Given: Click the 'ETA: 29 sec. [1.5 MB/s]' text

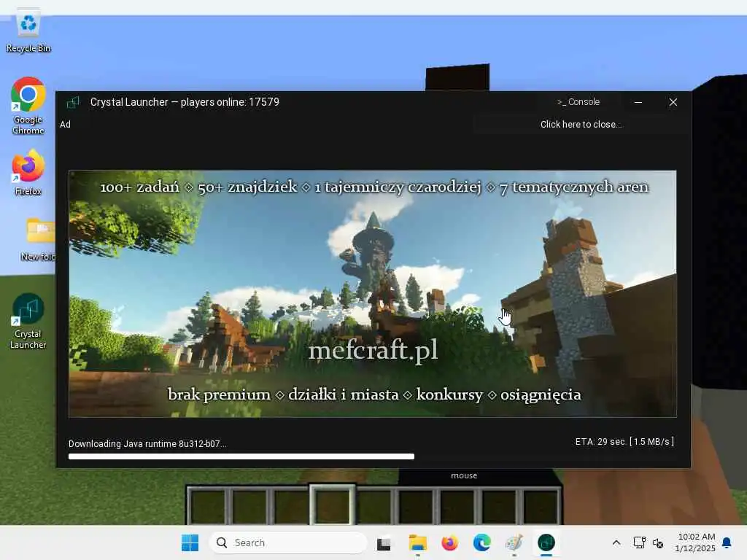Looking at the screenshot, I should click(624, 441).
